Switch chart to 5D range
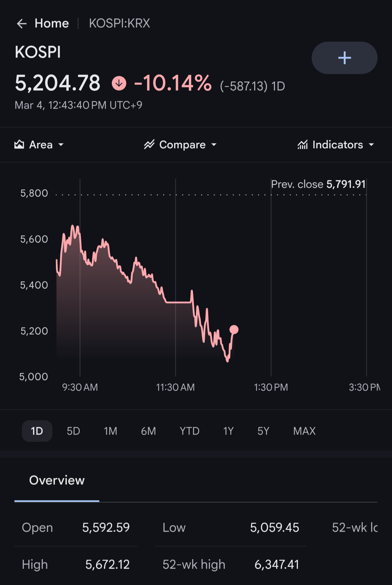Image resolution: width=392 pixels, height=585 pixels. 73,431
